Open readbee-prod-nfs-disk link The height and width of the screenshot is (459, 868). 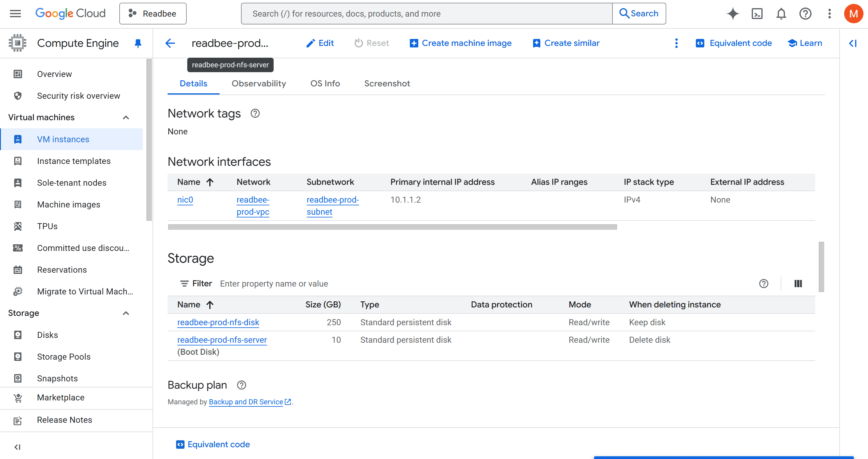point(218,322)
